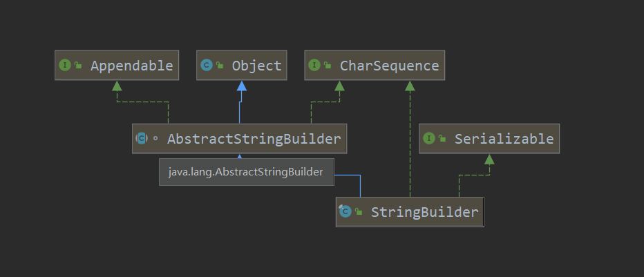Screen dimensions: 644x277
Task: Select the Object class node label
Action: (256, 66)
